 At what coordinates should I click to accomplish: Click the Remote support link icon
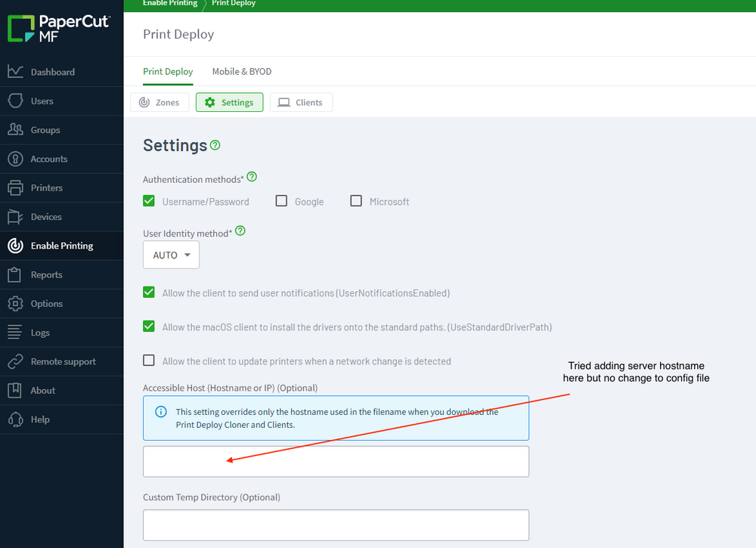[15, 361]
